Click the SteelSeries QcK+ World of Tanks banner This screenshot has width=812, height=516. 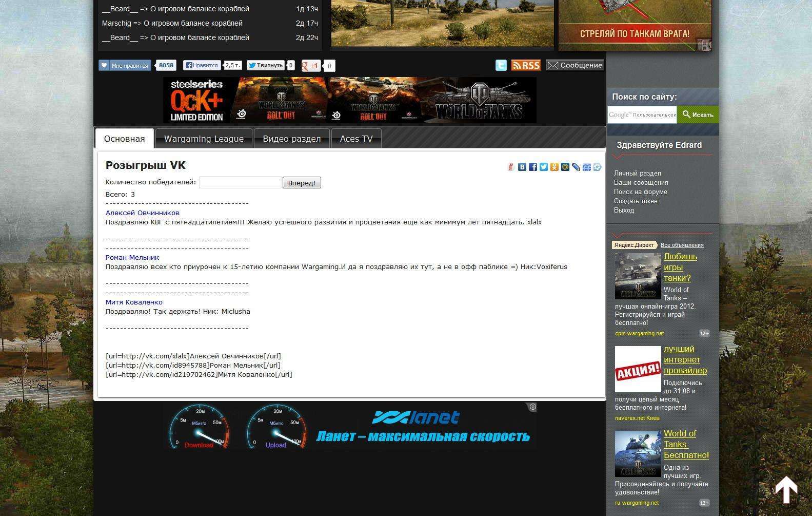tap(350, 100)
